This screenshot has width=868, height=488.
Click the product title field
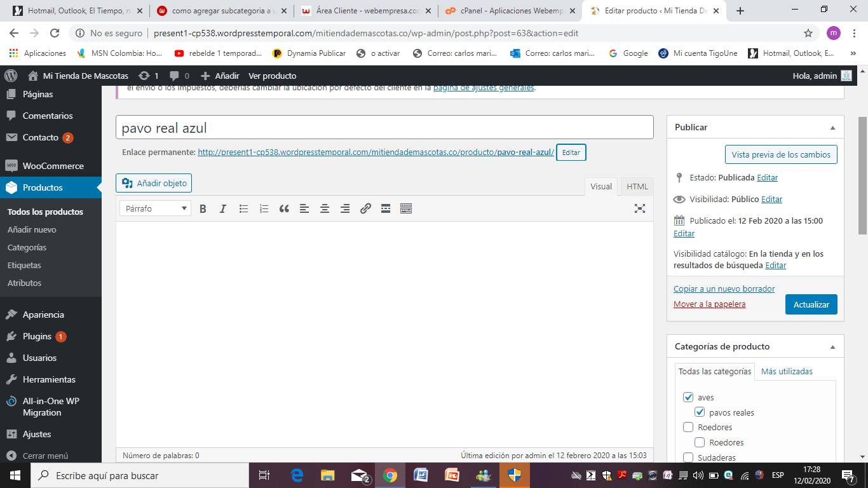coord(384,127)
